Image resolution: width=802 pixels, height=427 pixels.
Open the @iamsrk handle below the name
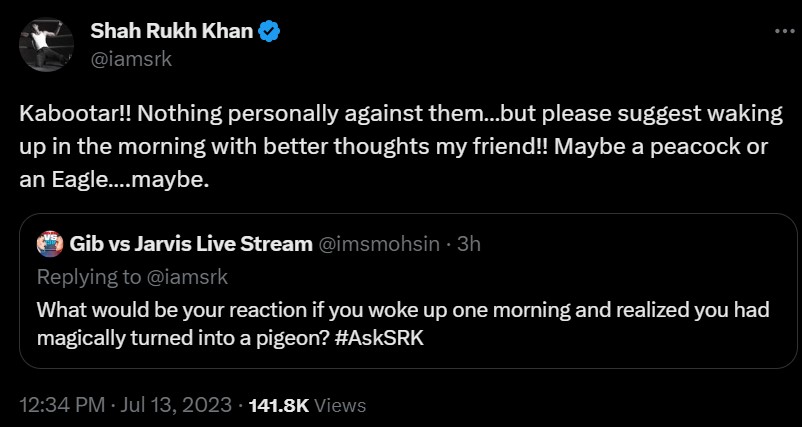[x=131, y=58]
